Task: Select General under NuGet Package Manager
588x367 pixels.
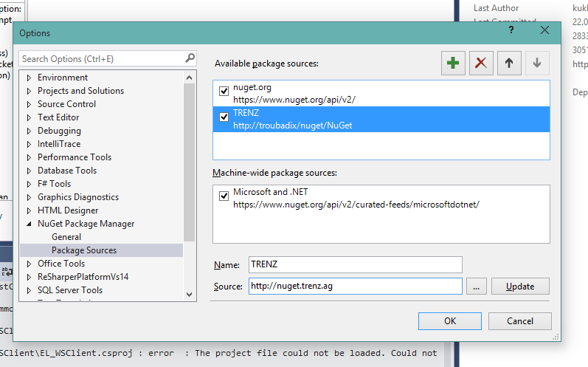Action: pos(66,237)
